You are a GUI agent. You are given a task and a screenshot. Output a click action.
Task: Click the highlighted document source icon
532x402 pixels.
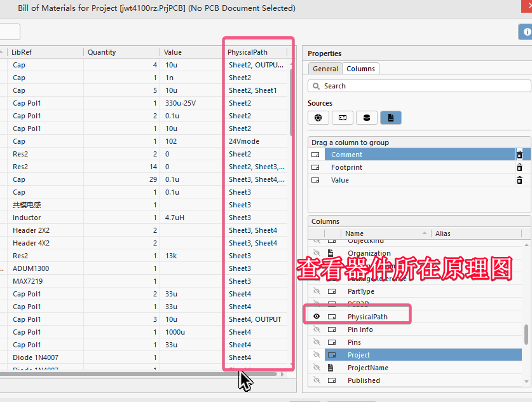pyautogui.click(x=390, y=117)
